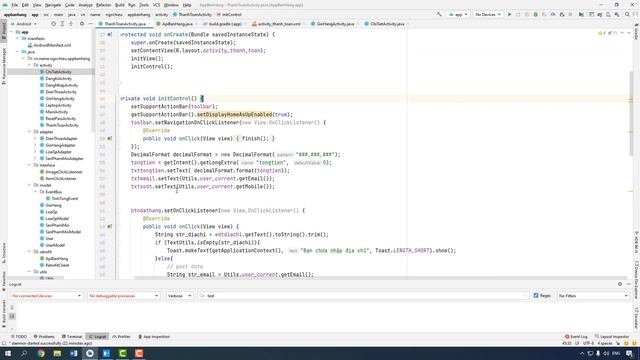640x360 pixels.
Task: Click the Debug app bug icon
Action: click(536, 14)
